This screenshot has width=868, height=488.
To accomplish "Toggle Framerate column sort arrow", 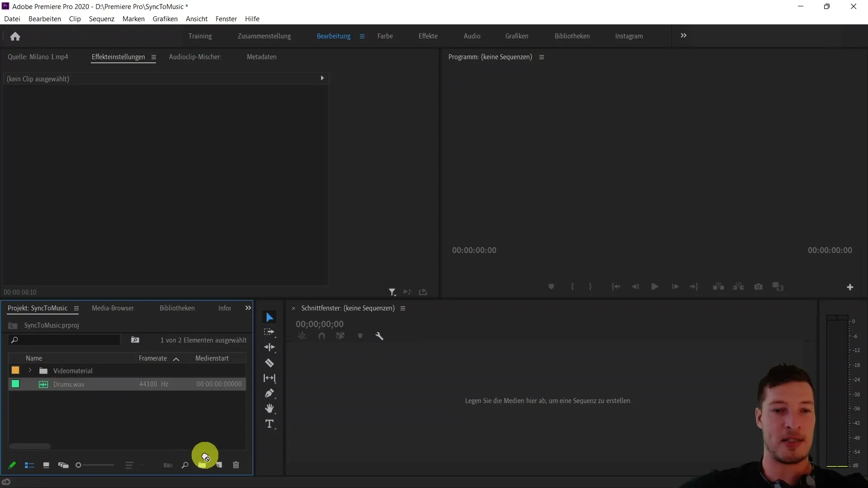I will coord(176,359).
